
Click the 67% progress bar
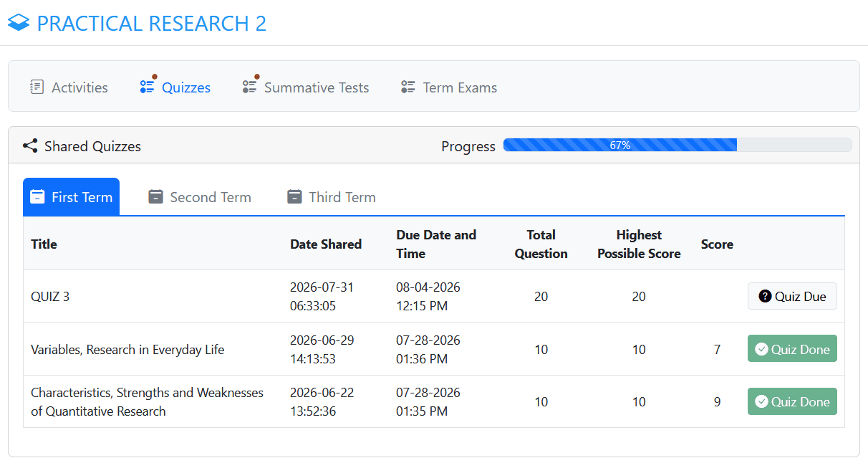(x=677, y=145)
